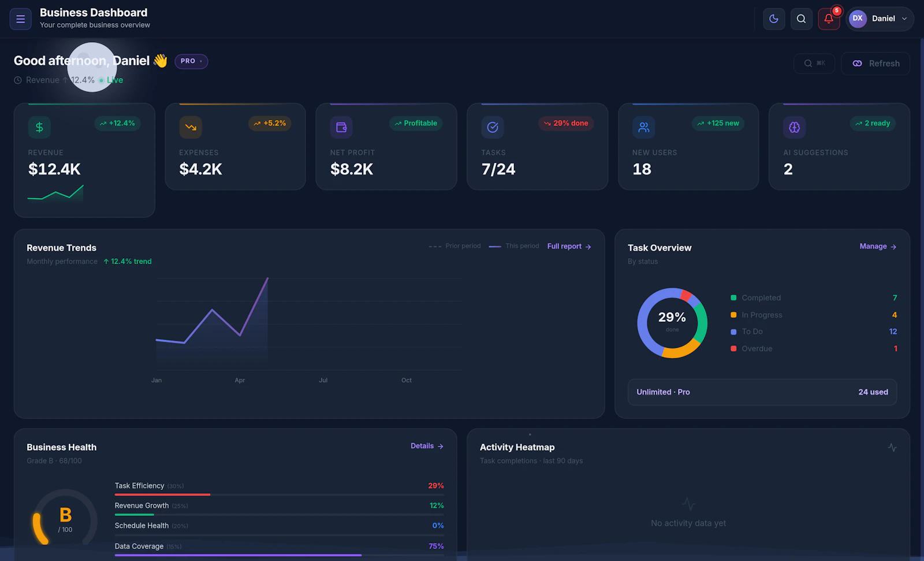Click the AI Suggestions brain icon
The width and height of the screenshot is (924, 561).
coord(795,127)
